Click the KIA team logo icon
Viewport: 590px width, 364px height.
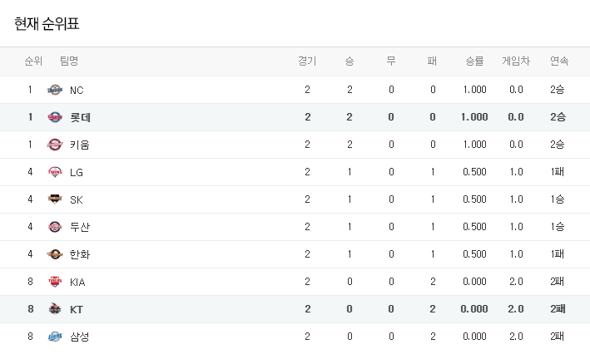(x=55, y=282)
